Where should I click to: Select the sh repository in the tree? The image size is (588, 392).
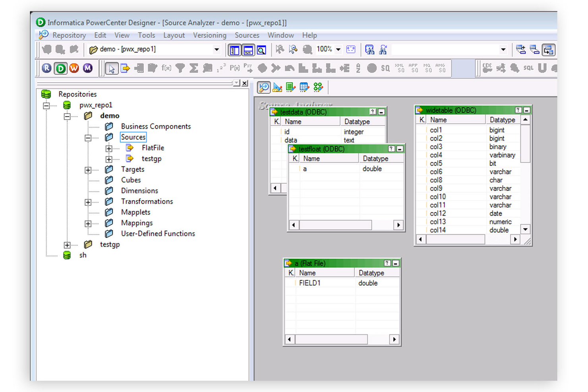83,255
